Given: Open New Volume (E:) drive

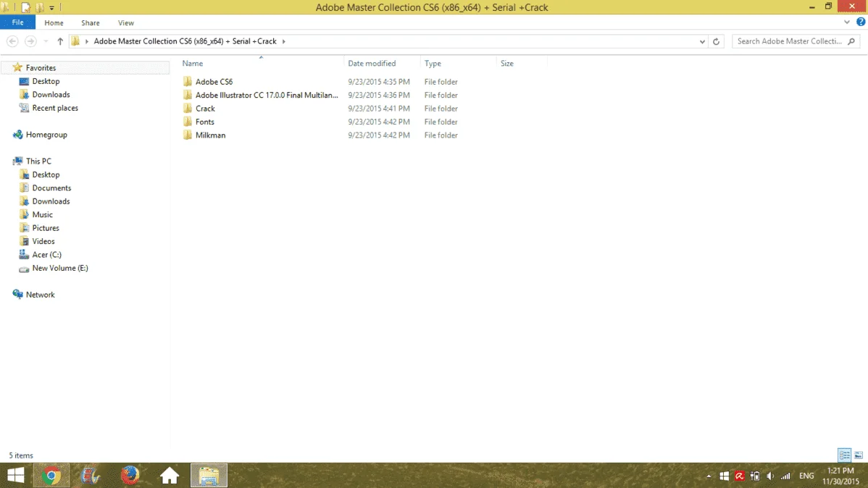Looking at the screenshot, I should click(x=60, y=268).
